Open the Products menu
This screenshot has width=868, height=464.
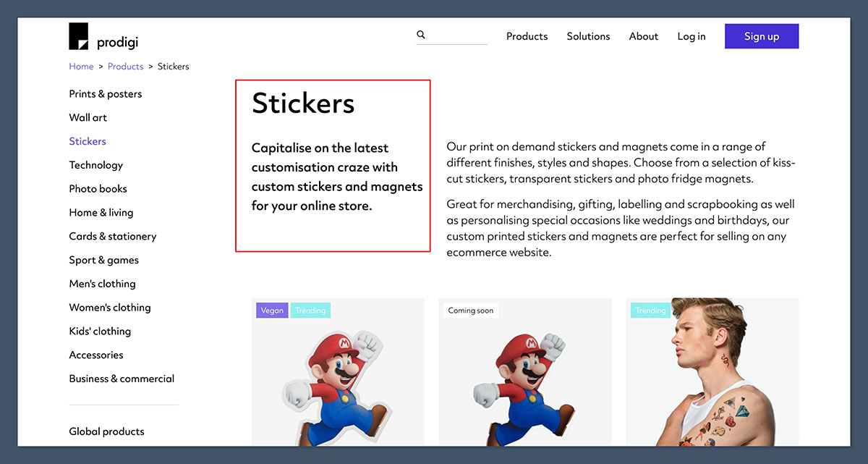(x=527, y=36)
